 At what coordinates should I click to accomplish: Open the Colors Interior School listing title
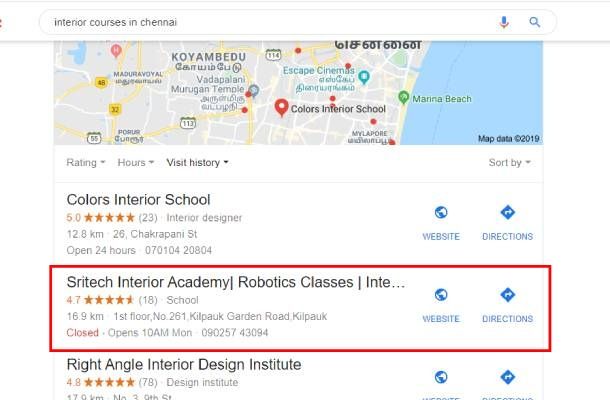138,199
